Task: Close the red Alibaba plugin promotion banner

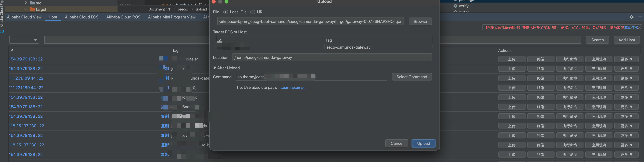Action: coord(640,28)
